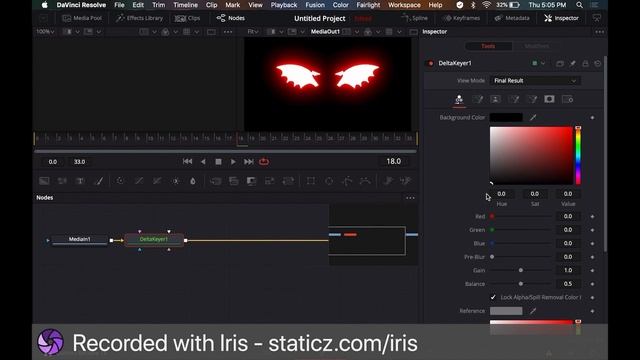This screenshot has width=640, height=360.
Task: Select the MediaIn1 node
Action: 80,240
